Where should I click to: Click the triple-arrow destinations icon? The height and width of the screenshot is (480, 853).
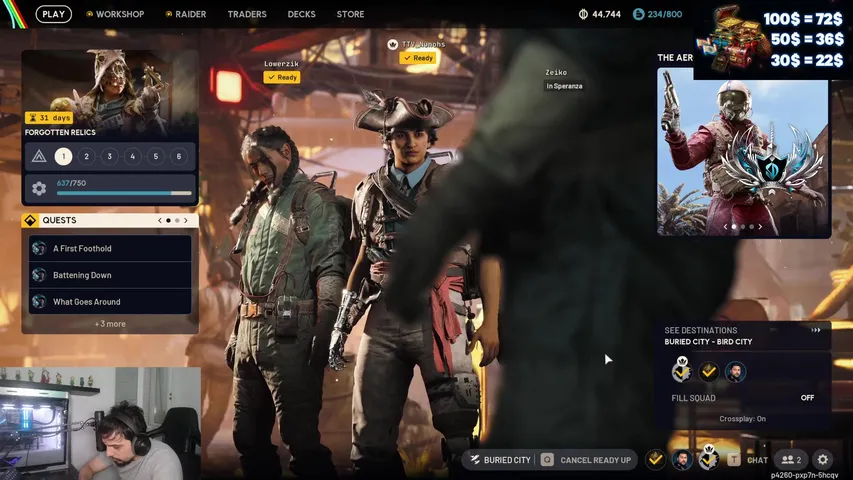815,330
